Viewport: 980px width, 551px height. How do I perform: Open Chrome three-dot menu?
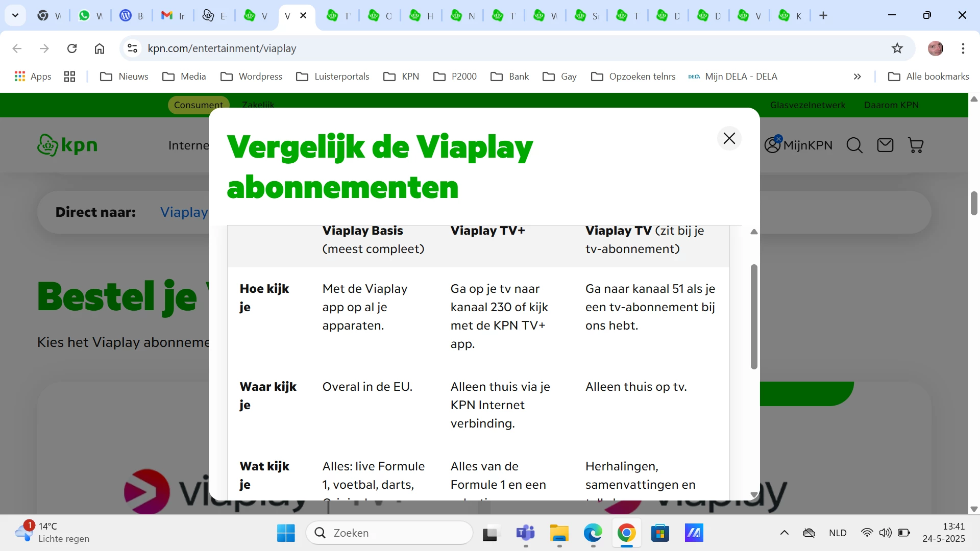click(x=963, y=48)
